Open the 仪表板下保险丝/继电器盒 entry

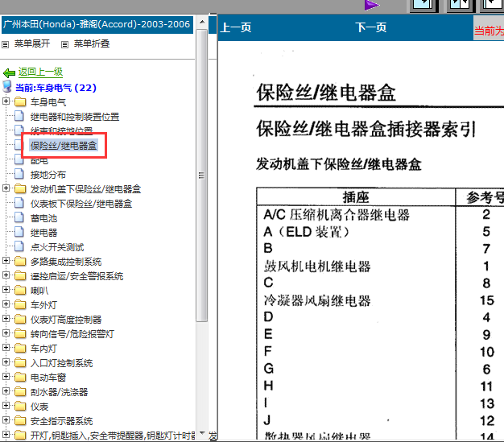click(81, 204)
